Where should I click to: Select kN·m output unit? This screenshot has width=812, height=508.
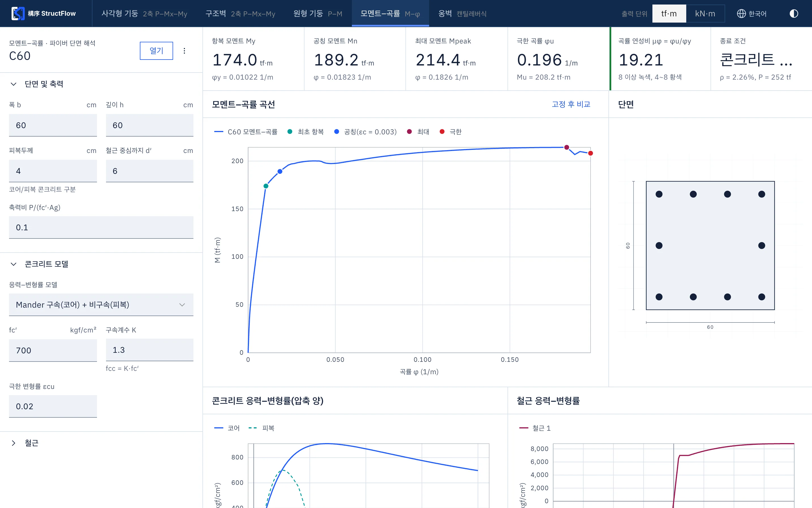point(705,14)
